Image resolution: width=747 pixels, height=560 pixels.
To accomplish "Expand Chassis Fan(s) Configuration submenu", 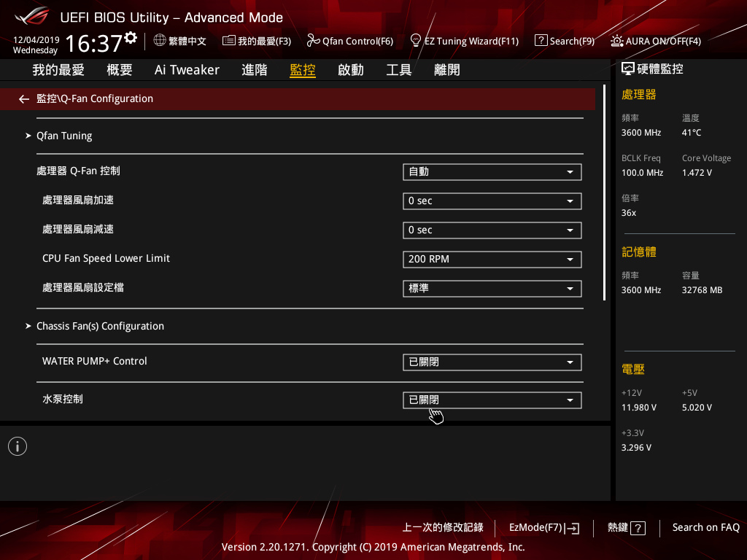I will tap(100, 326).
